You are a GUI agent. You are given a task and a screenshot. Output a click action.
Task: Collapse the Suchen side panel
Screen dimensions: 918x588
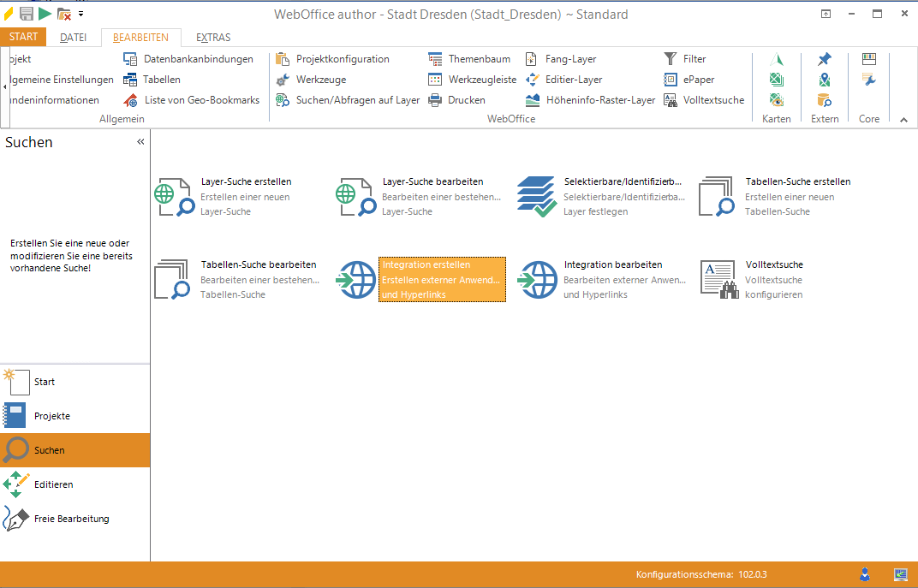[x=140, y=142]
